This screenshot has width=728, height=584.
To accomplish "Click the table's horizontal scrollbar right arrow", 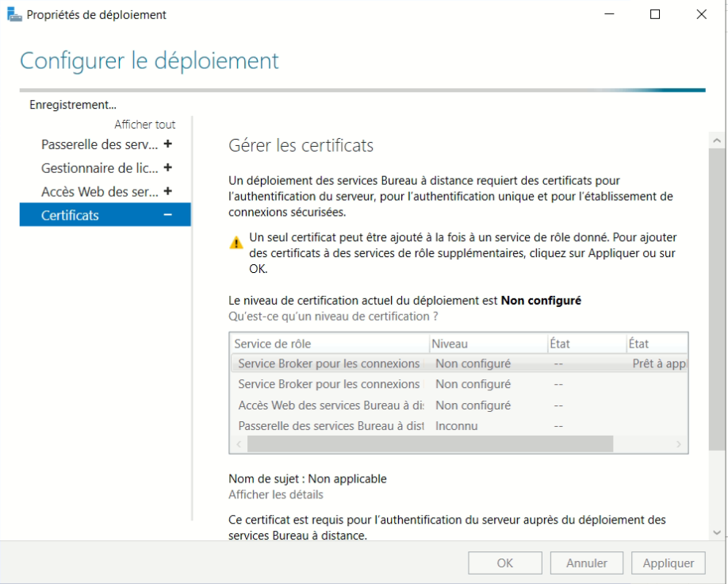I will click(x=680, y=444).
